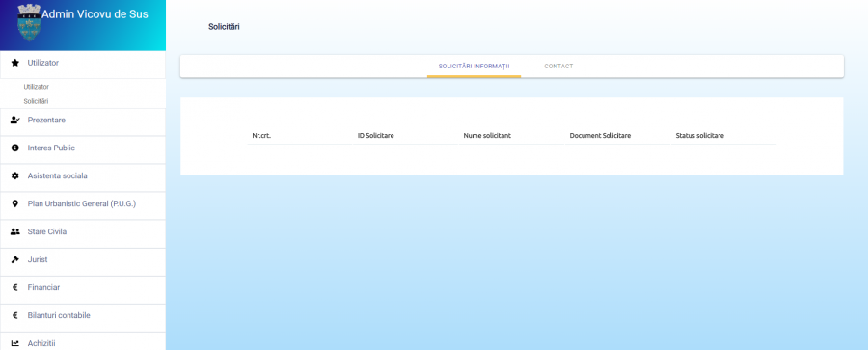Open the Solicitări submenu link
The image size is (868, 350).
click(x=36, y=101)
